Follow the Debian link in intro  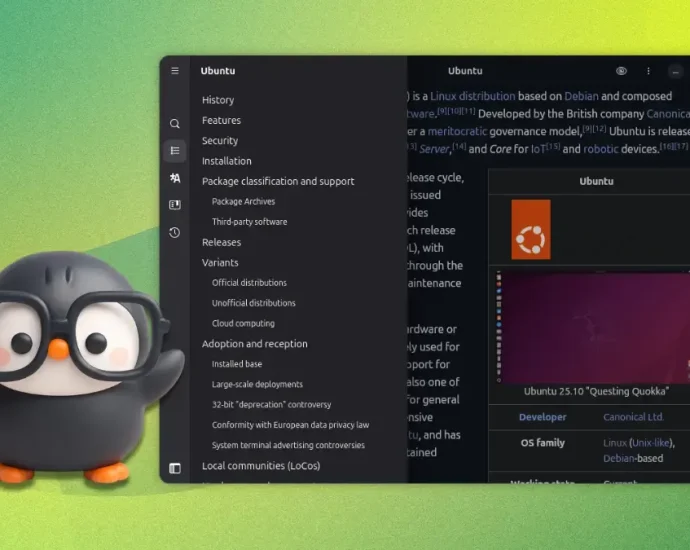581,96
